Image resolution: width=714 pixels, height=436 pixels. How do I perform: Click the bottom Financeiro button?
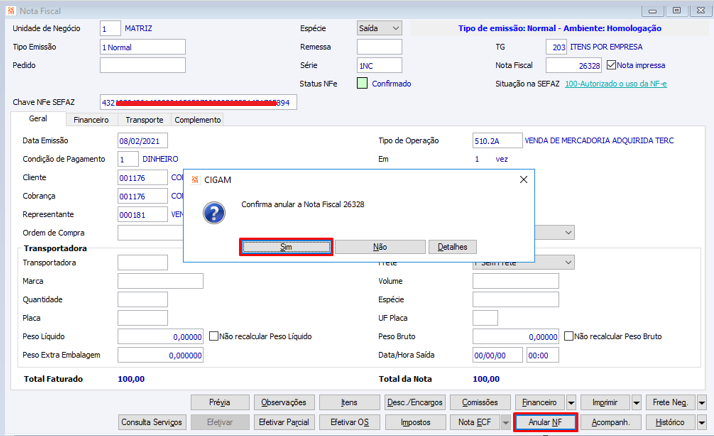coord(540,403)
